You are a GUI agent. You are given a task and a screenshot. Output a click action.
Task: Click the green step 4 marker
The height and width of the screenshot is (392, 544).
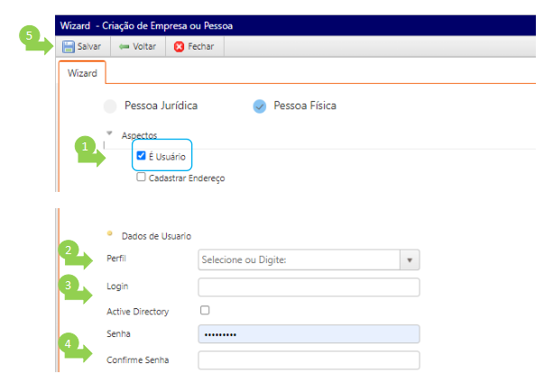pyautogui.click(x=69, y=343)
